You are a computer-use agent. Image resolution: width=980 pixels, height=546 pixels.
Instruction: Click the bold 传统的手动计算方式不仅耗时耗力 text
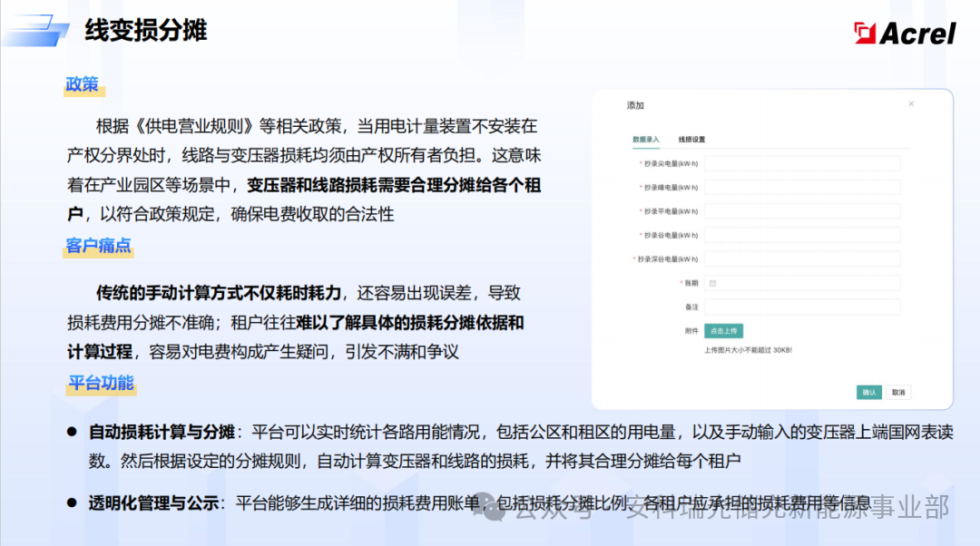219,293
